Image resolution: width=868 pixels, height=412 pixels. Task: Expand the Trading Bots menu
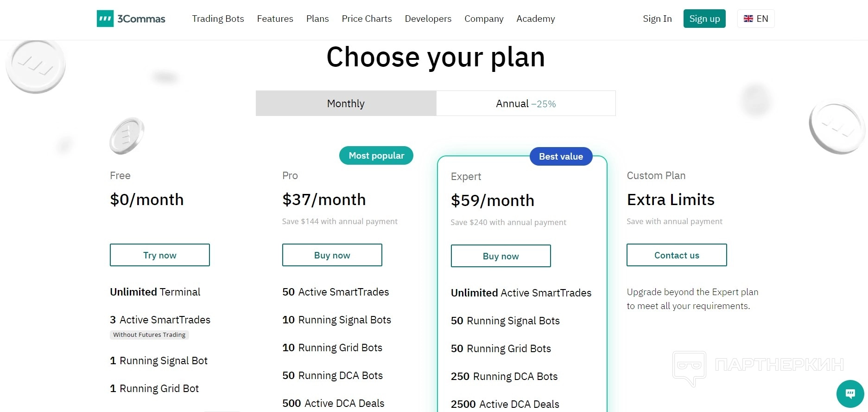(218, 19)
